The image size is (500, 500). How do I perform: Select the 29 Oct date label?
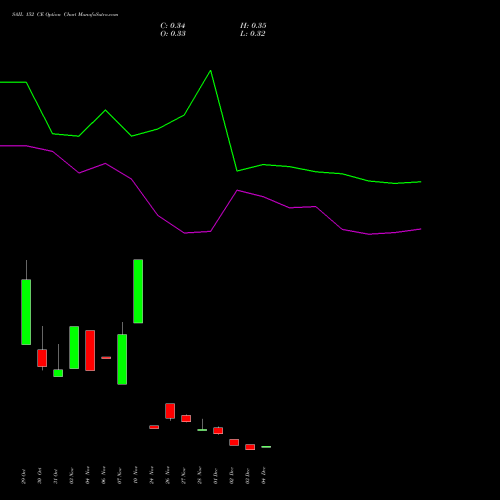click(x=23, y=476)
